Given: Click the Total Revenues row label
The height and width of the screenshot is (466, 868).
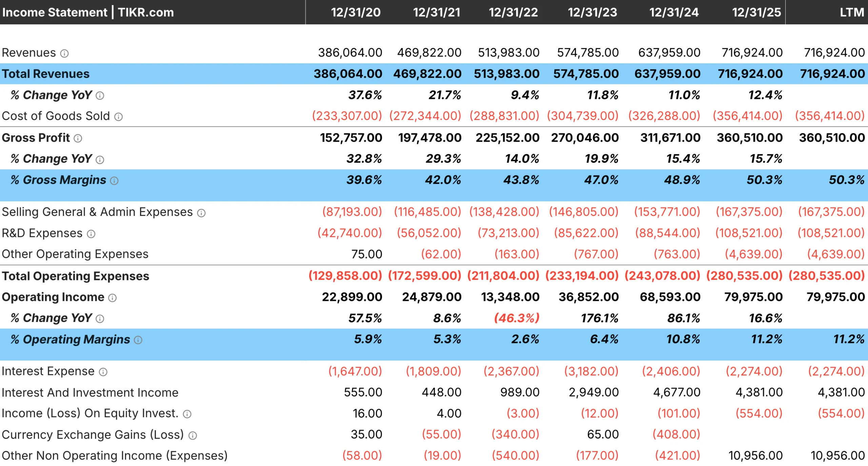Looking at the screenshot, I should (x=45, y=74).
